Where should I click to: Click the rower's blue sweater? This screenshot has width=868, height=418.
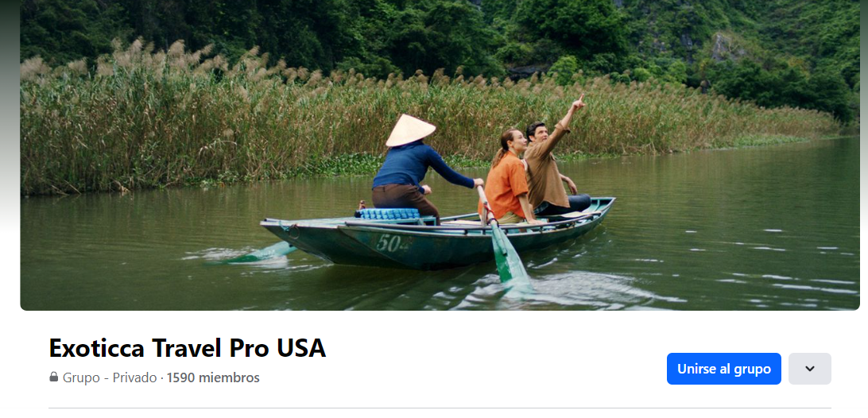point(415,165)
